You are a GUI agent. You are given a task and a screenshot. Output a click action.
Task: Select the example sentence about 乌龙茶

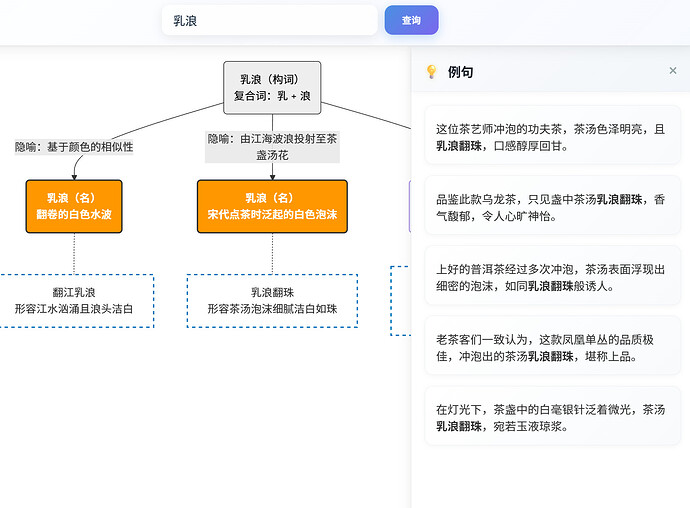(x=551, y=207)
